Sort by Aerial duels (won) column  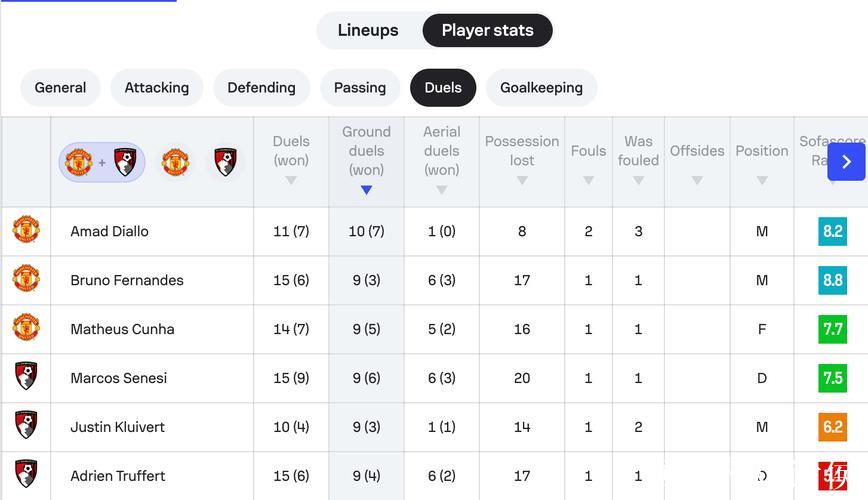[441, 190]
